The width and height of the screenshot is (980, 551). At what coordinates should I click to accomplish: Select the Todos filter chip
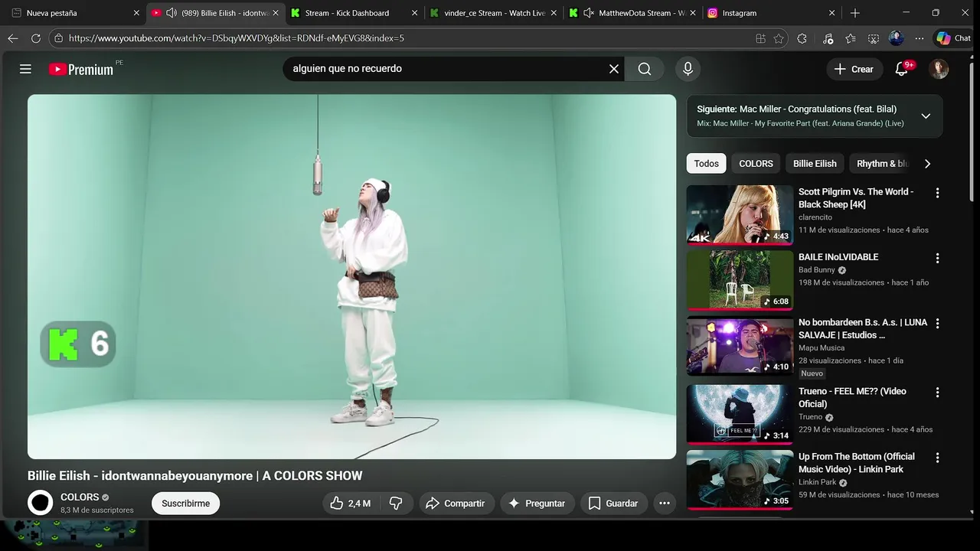[707, 164]
